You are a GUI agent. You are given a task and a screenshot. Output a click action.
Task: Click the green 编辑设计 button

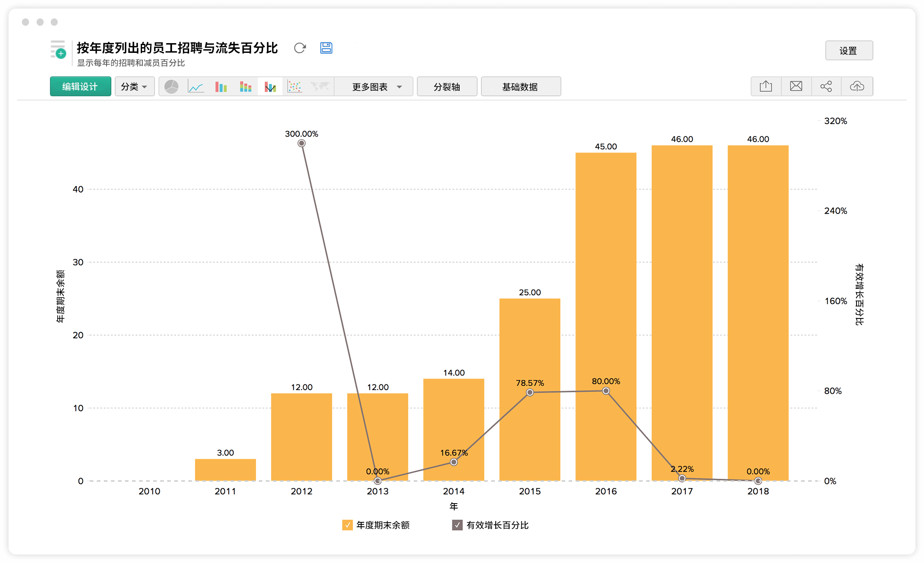point(80,87)
